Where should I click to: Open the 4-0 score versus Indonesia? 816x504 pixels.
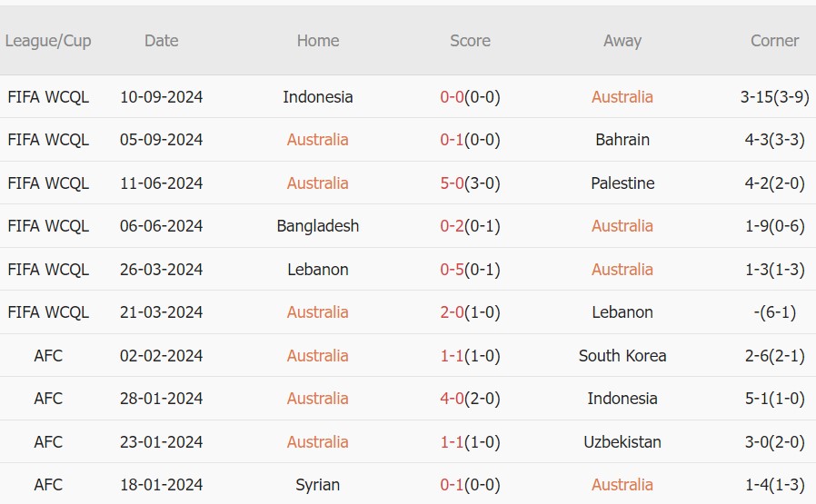(453, 399)
